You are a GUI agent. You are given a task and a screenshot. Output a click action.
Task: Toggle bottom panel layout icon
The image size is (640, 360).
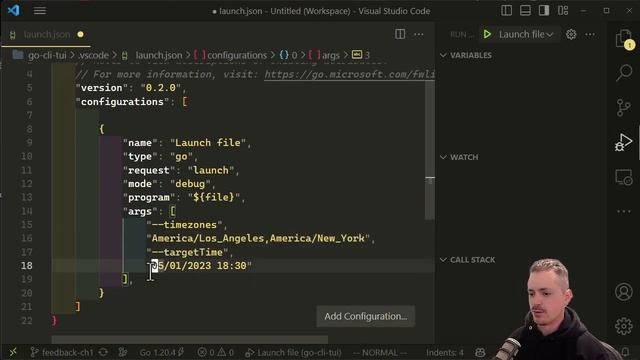[x=525, y=11]
